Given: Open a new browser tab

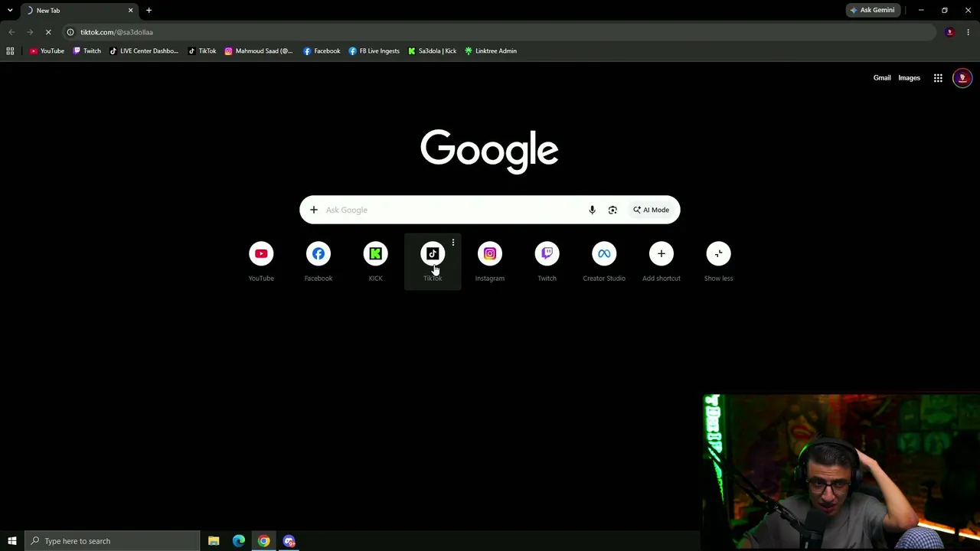Looking at the screenshot, I should click(x=149, y=11).
